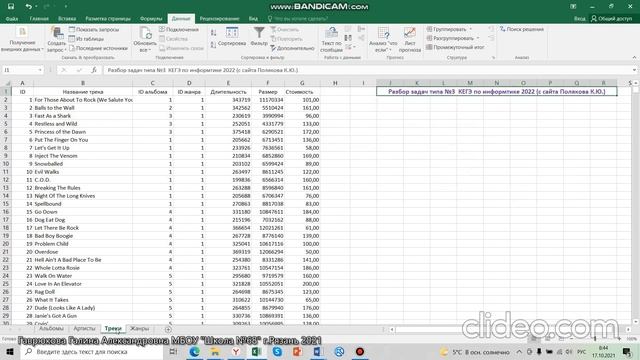Click taskbar search box
Viewport: 640px width, 360px height.
pyautogui.click(x=91, y=352)
